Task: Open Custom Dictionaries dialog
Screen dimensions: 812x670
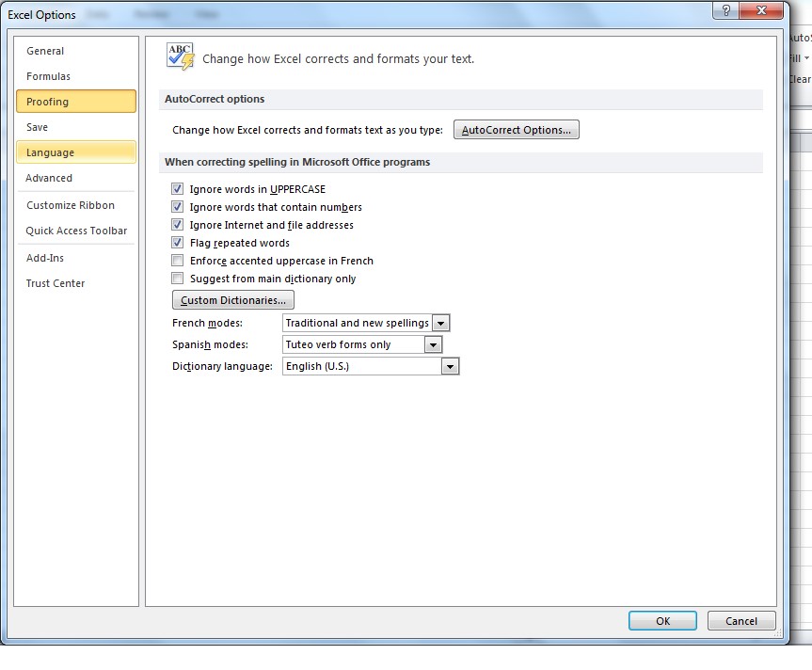Action: 233,300
